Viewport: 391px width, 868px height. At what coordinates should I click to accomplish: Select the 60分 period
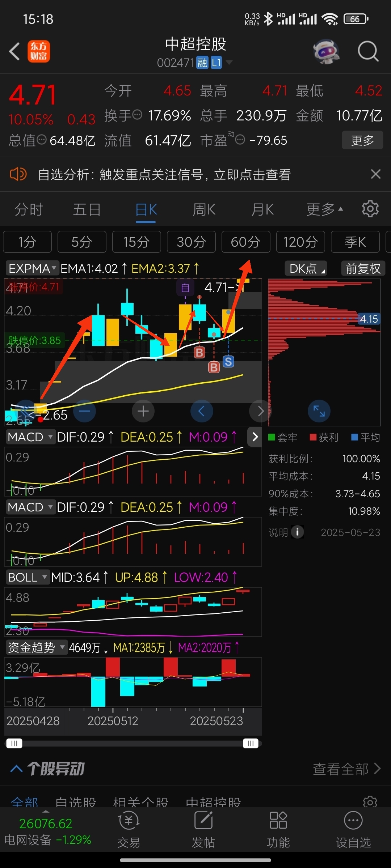[x=246, y=242]
